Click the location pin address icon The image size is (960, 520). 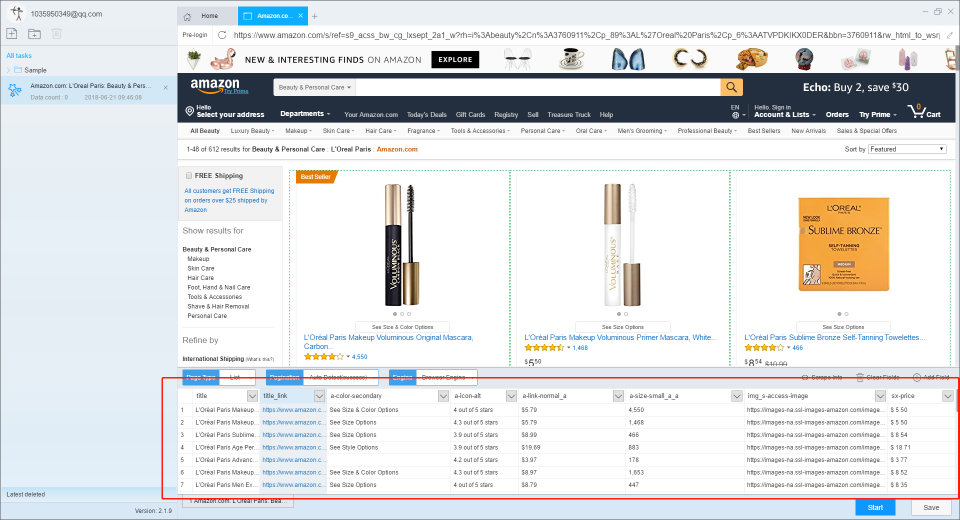tap(190, 111)
